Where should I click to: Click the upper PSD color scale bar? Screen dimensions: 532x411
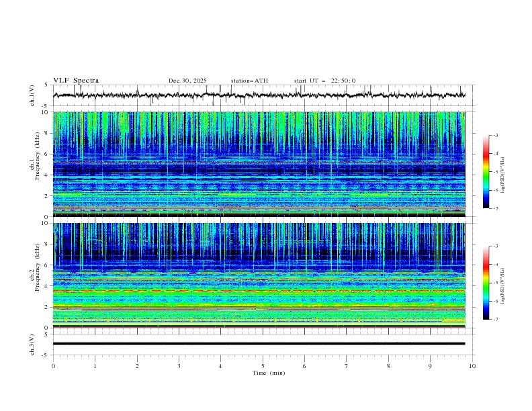tap(486, 172)
